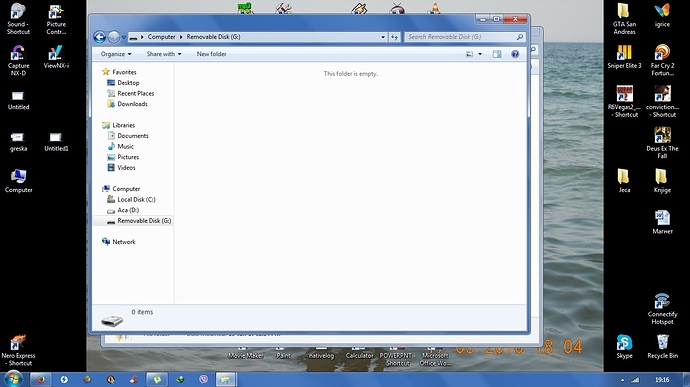Select Downloads under Favorites
690x387 pixels.
pos(132,104)
